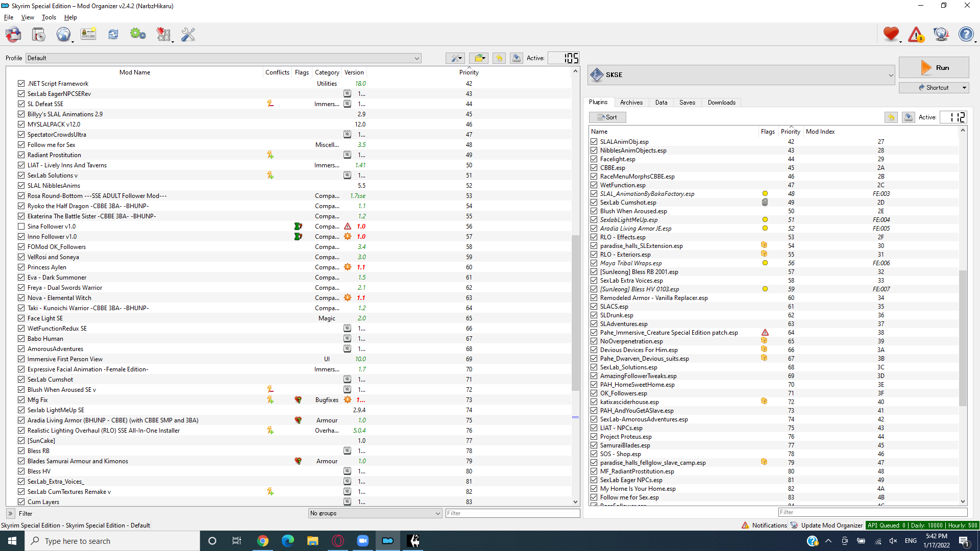Click the plugin list Filter field

[x=872, y=512]
